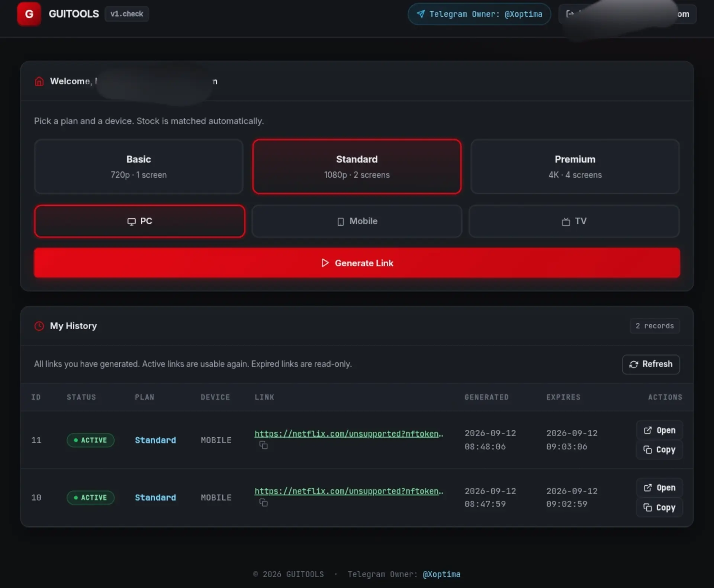
Task: Click the red GUITOOLS G logo
Action: [29, 14]
